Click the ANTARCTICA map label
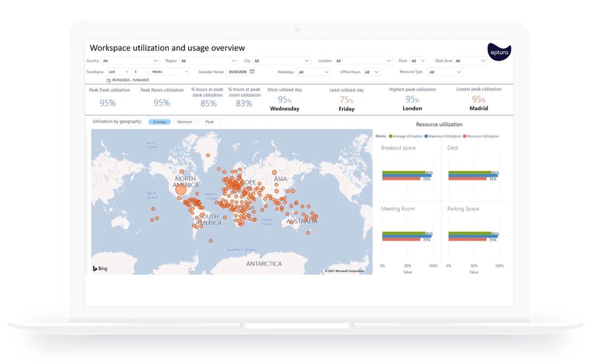The image size is (595, 364). click(264, 264)
